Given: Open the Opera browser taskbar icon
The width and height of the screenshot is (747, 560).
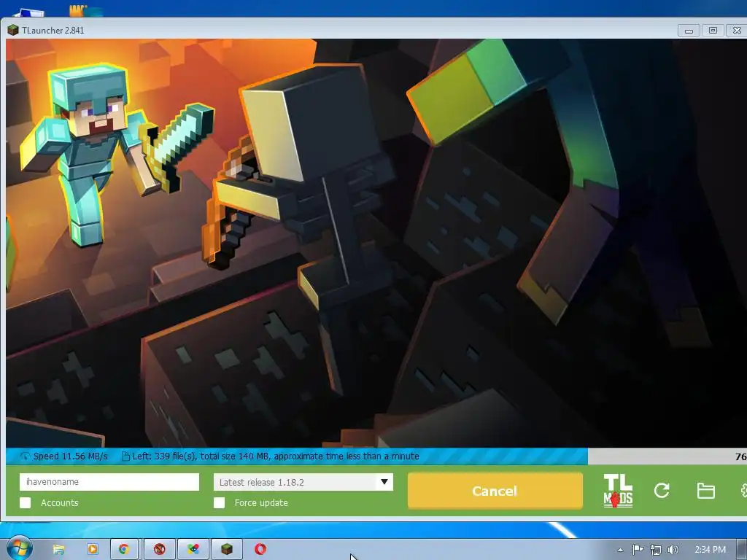Looking at the screenshot, I should (260, 549).
